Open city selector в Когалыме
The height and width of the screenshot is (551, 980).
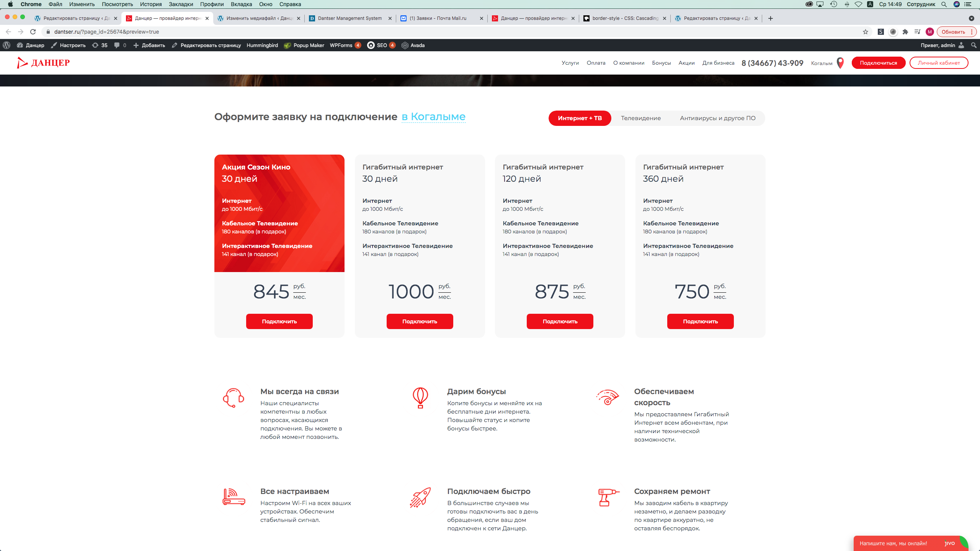tap(433, 117)
